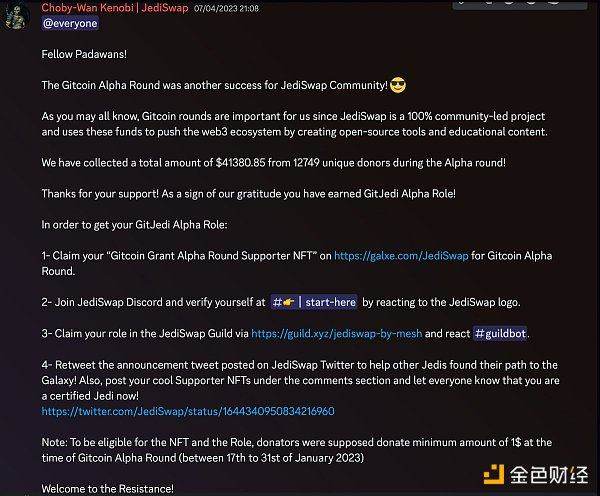The height and width of the screenshot is (496, 600).
Task: Click the sentence mentioning $41380.85 collected
Action: click(x=274, y=163)
